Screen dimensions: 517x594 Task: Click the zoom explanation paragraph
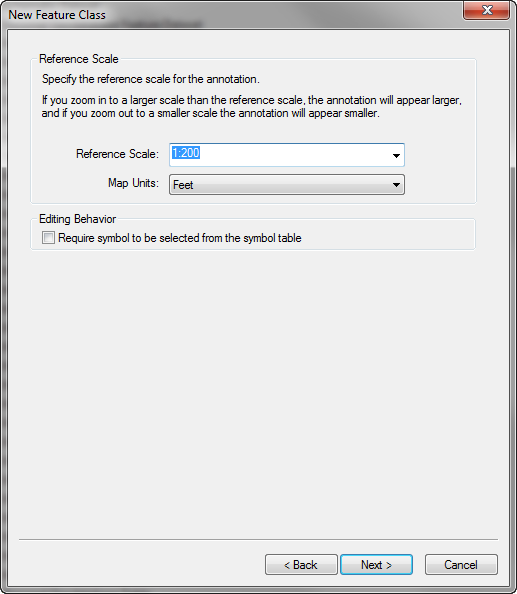pyautogui.click(x=251, y=106)
